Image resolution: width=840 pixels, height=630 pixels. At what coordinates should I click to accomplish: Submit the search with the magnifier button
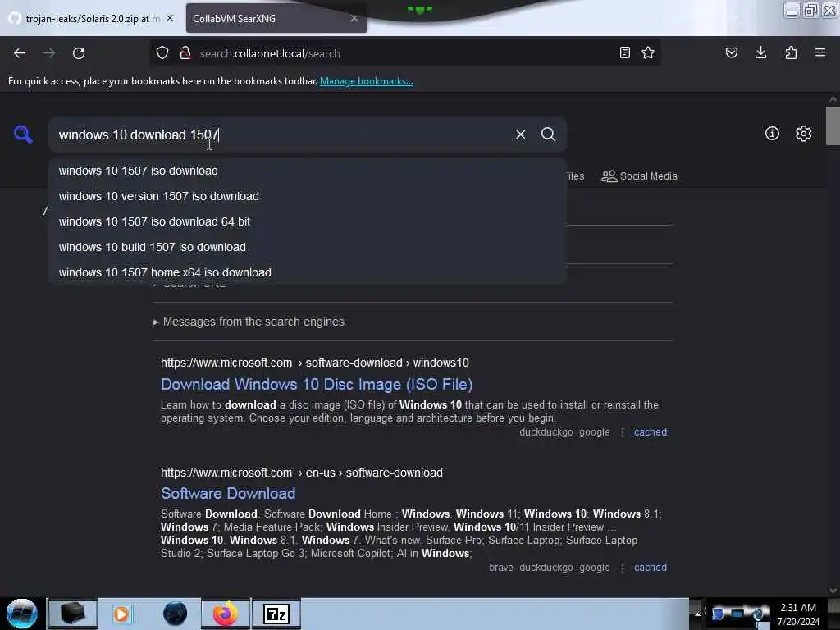point(548,135)
